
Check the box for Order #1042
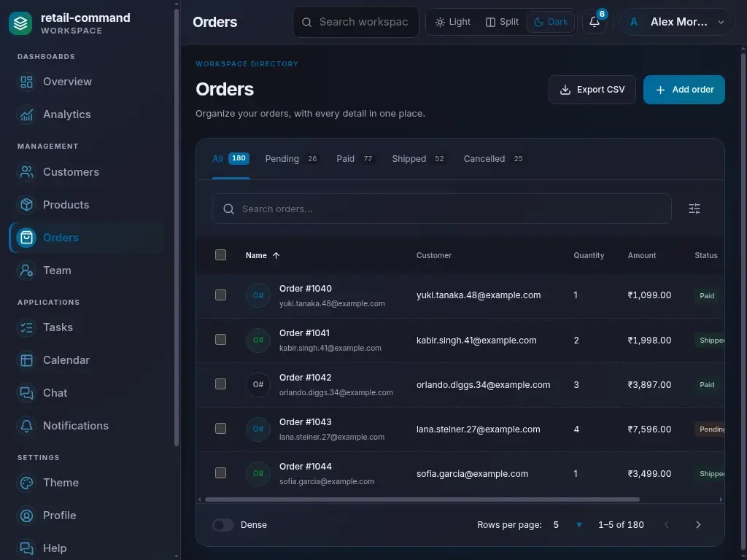tap(220, 384)
